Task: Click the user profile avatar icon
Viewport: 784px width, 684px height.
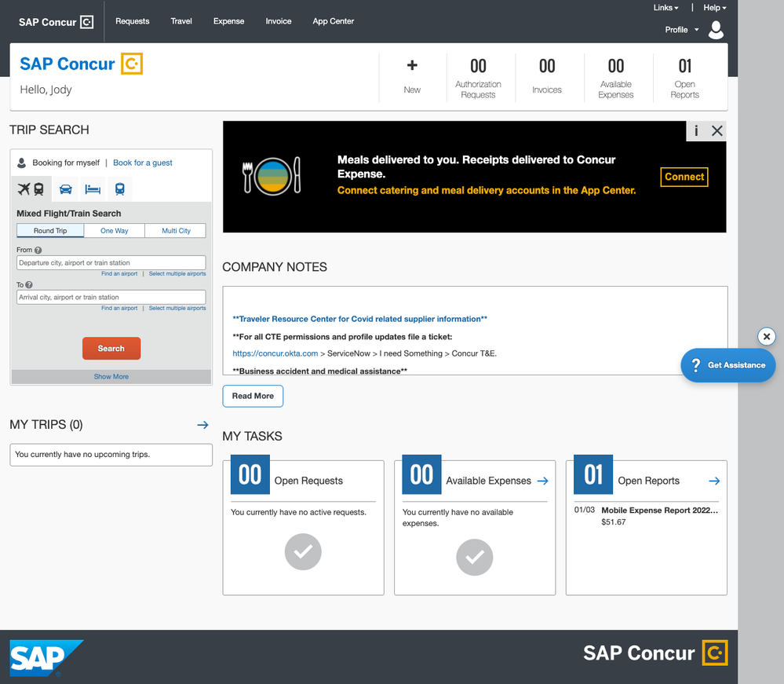Action: (x=716, y=30)
